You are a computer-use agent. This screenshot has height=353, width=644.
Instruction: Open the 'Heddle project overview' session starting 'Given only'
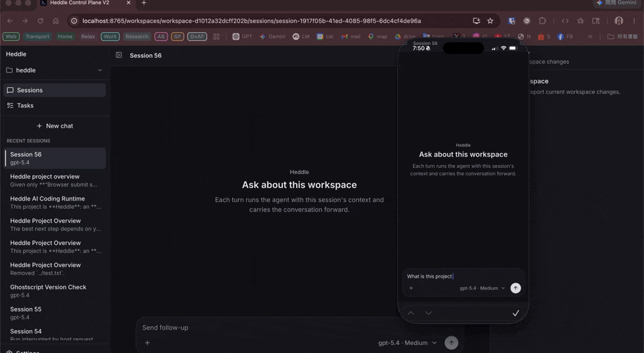[x=54, y=181]
